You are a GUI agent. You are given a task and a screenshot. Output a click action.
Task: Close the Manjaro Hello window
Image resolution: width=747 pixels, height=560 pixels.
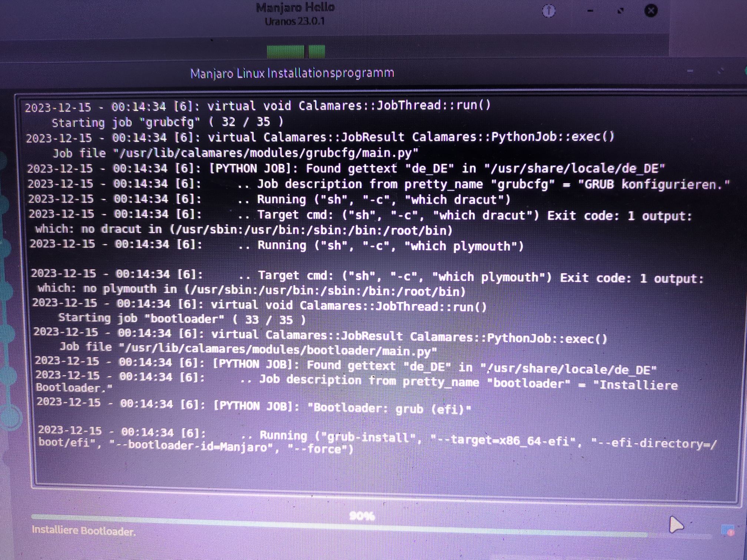coord(651,10)
